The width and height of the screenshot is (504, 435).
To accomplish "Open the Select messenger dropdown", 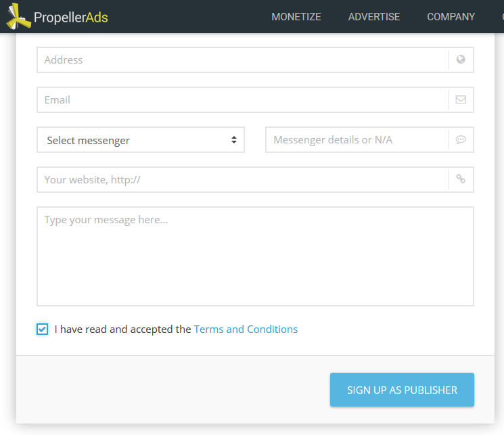I will pyautogui.click(x=141, y=140).
